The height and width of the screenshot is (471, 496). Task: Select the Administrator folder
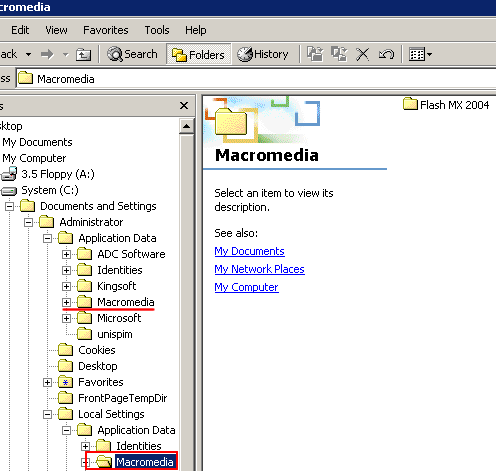(81, 222)
